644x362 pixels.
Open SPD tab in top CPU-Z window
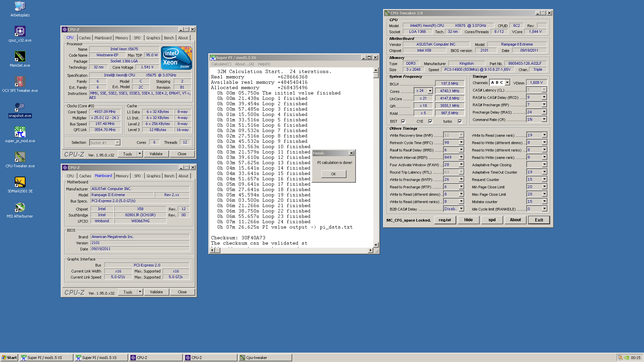click(137, 38)
